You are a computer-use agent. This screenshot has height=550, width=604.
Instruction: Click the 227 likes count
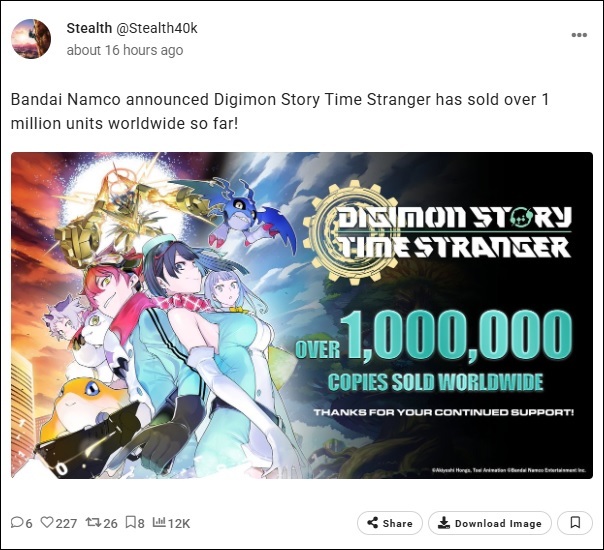66,523
